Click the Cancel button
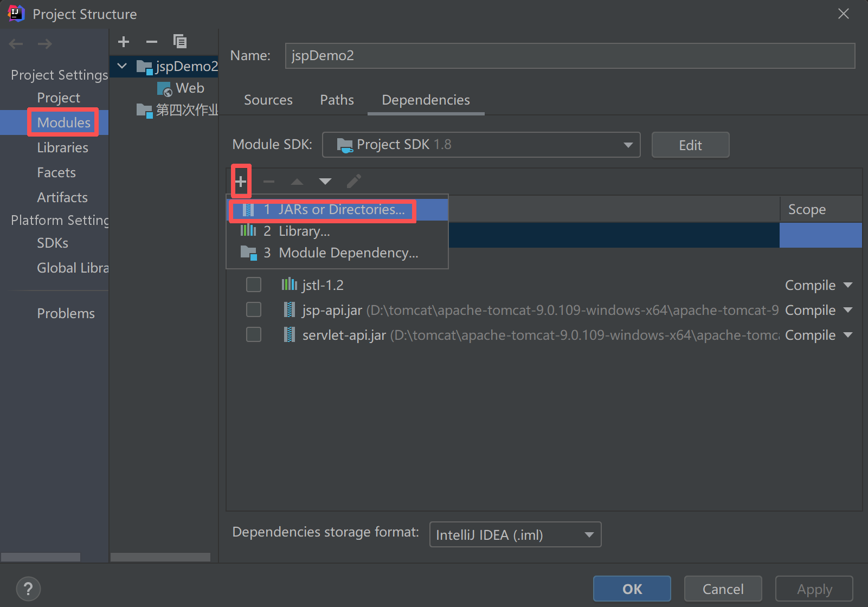The image size is (868, 607). pyautogui.click(x=723, y=589)
